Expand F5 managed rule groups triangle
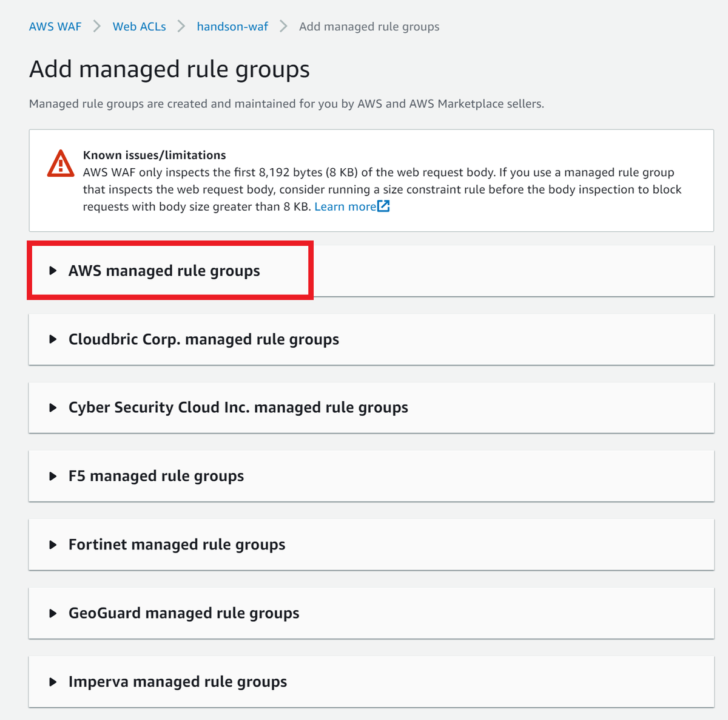 [53, 476]
